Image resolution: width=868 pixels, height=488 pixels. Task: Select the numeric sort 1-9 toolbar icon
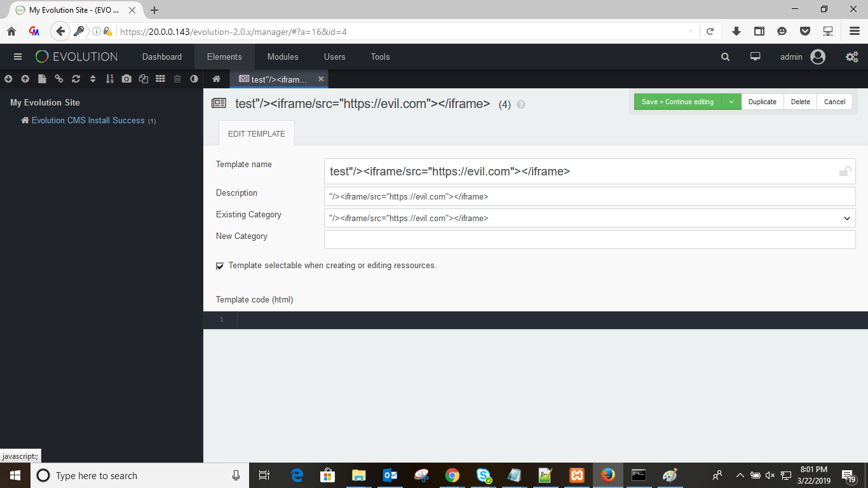109,79
